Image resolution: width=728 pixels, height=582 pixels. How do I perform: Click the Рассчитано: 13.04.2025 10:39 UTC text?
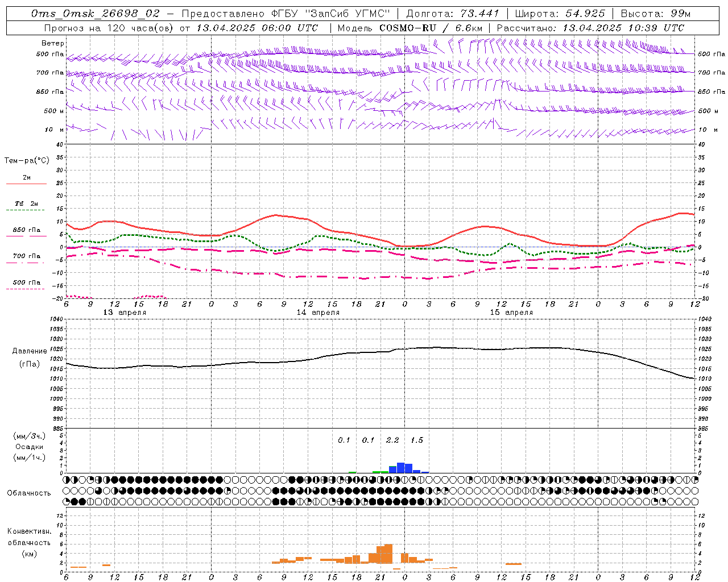[x=590, y=28]
